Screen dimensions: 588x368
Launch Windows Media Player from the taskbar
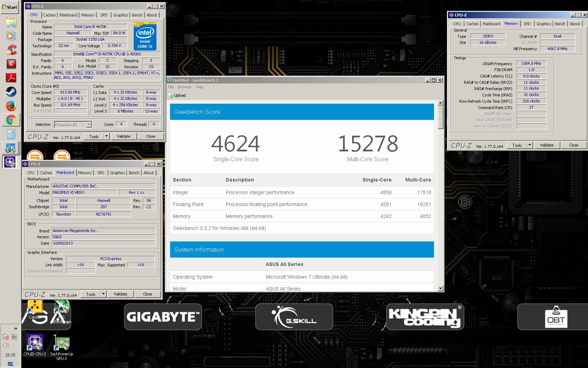pyautogui.click(x=11, y=36)
